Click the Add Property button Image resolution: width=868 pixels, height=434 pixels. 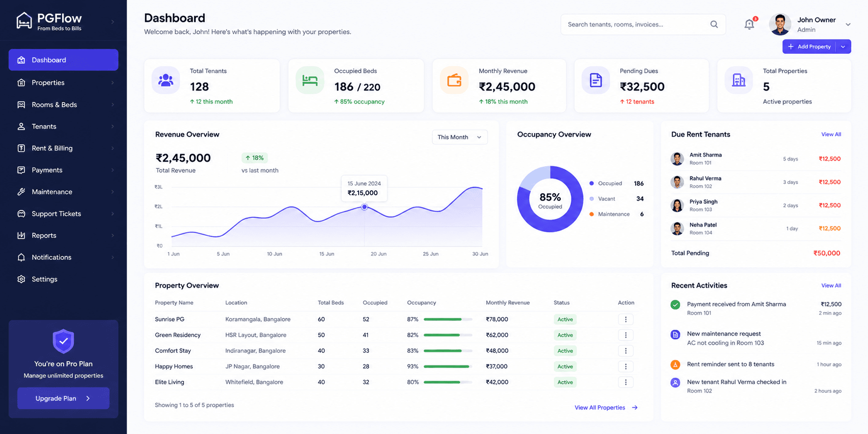pyautogui.click(x=809, y=46)
